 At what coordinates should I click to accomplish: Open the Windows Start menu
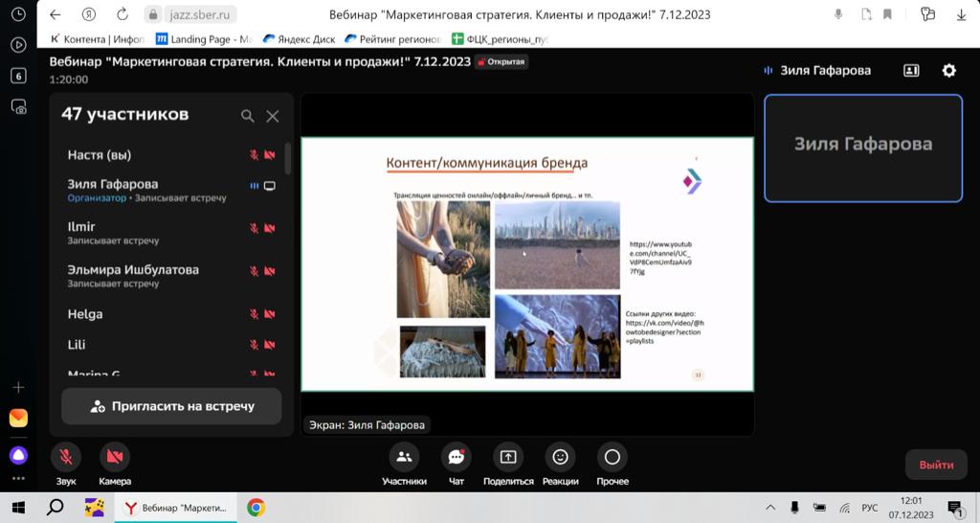[x=19, y=508]
